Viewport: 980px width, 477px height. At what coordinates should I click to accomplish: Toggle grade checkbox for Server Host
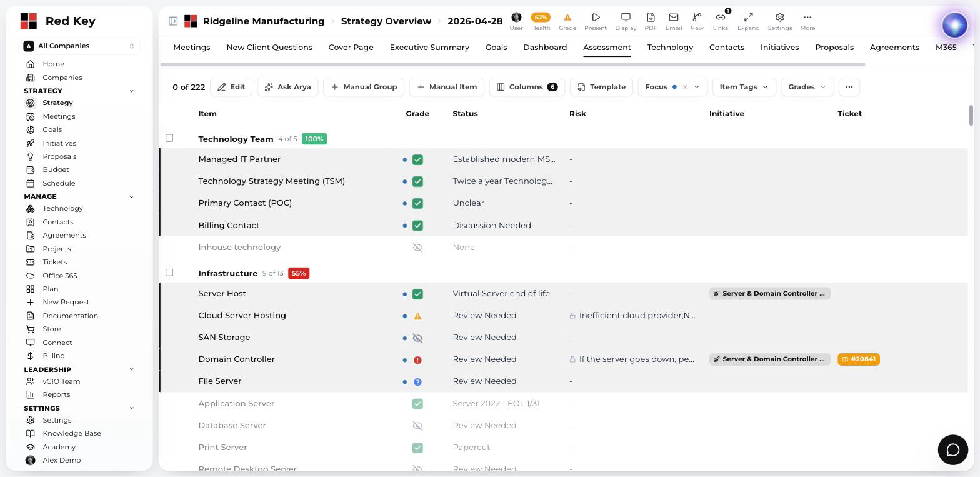417,294
